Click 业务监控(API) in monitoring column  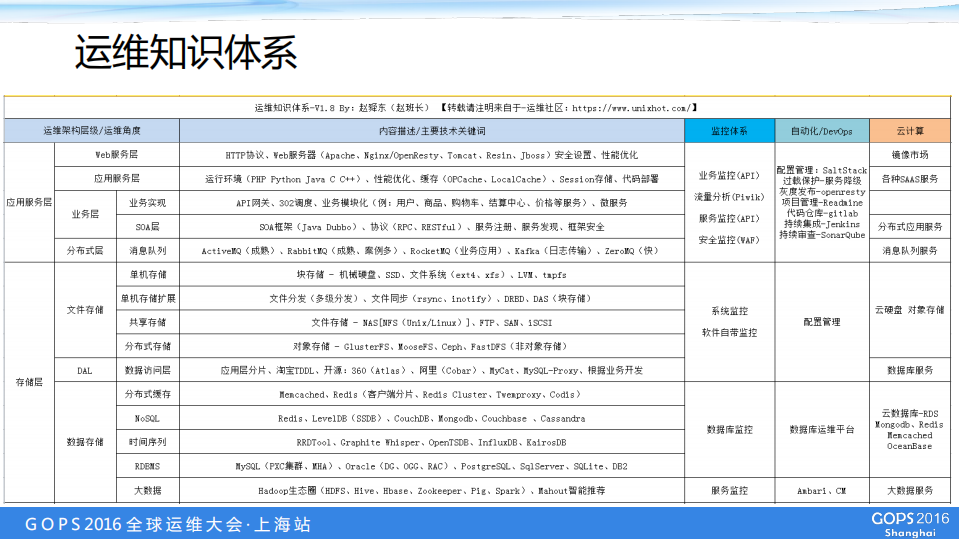[x=729, y=176]
